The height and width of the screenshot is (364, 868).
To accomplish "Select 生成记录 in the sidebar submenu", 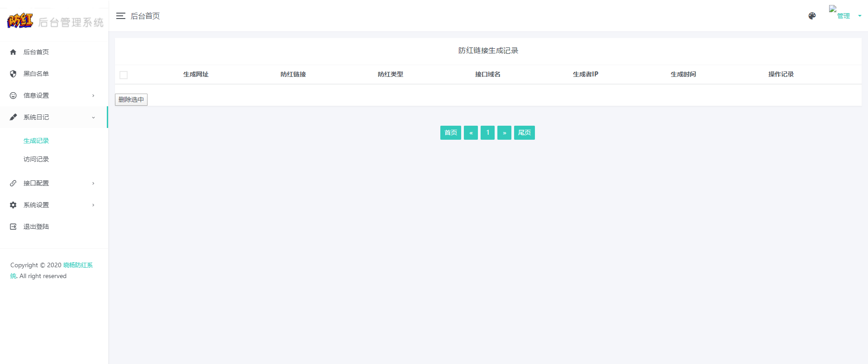I will (36, 141).
